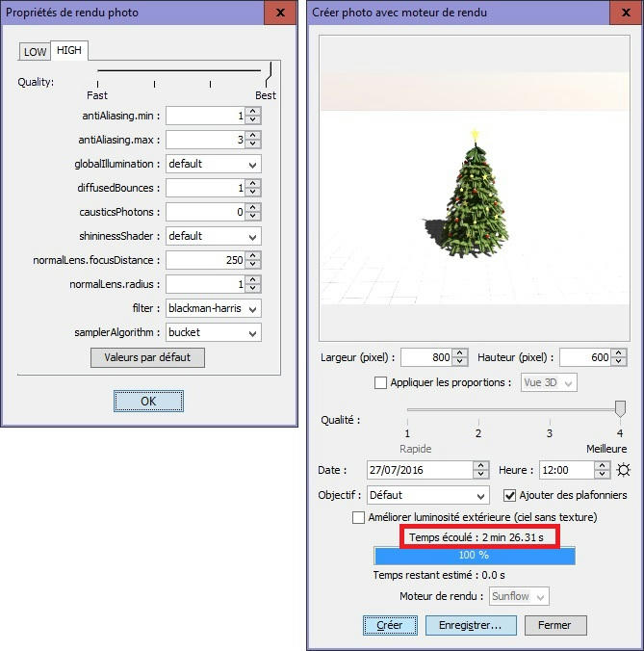The width and height of the screenshot is (644, 651).
Task: Open the Objectif Défaut dropdown
Action: pyautogui.click(x=427, y=495)
